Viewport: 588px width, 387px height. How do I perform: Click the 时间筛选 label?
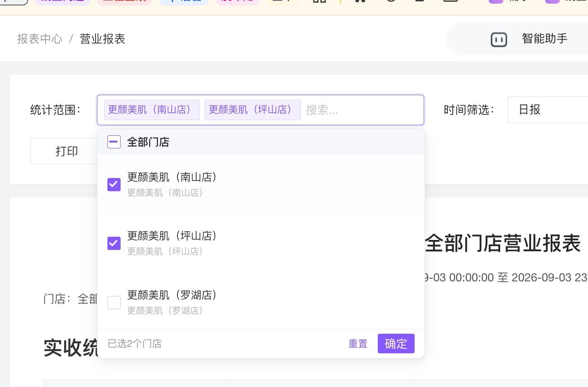(x=469, y=110)
